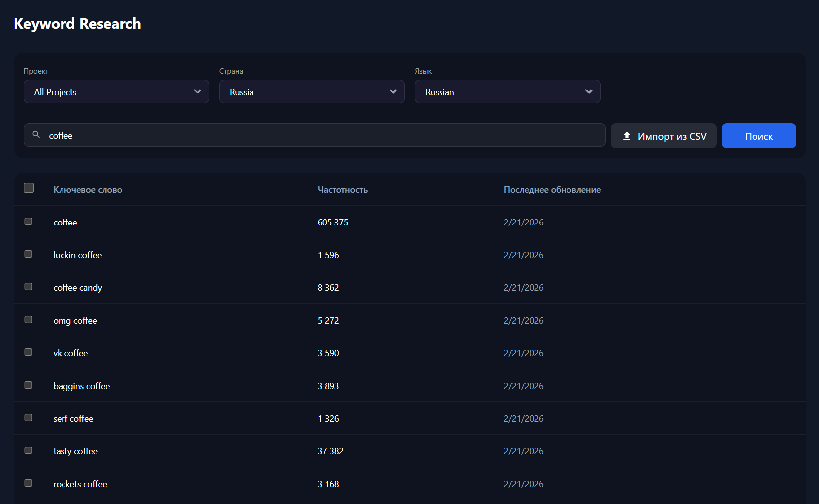This screenshot has height=504, width=819.
Task: Check the checkbox for 'rockets coffee'
Action: 28,483
